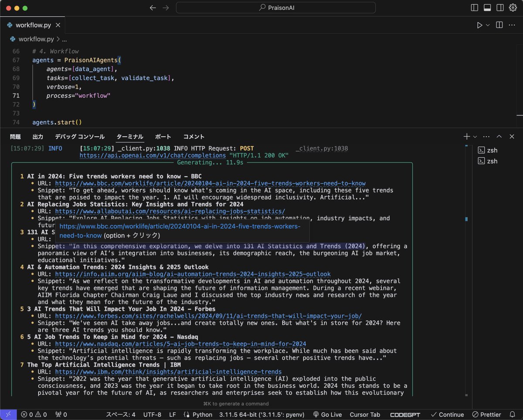This screenshot has height=420, width=523.
Task: Choose the 3.11.5 64-bit interpreter
Action: coord(261,415)
